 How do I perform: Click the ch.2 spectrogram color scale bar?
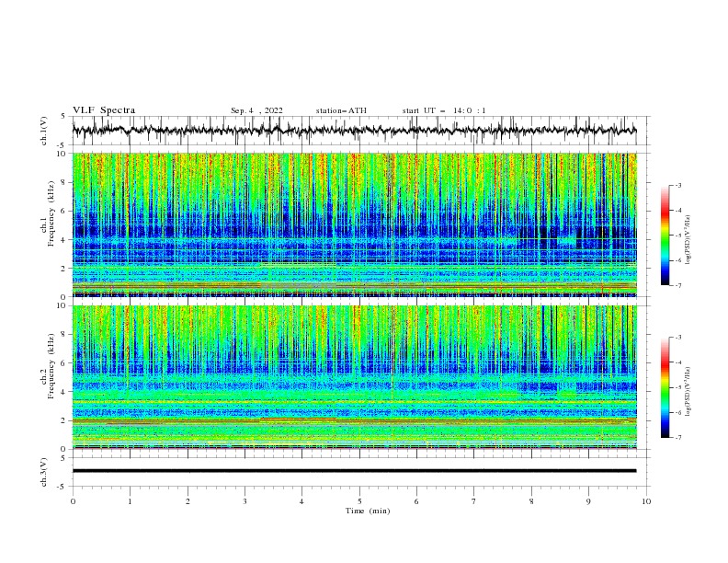665,387
